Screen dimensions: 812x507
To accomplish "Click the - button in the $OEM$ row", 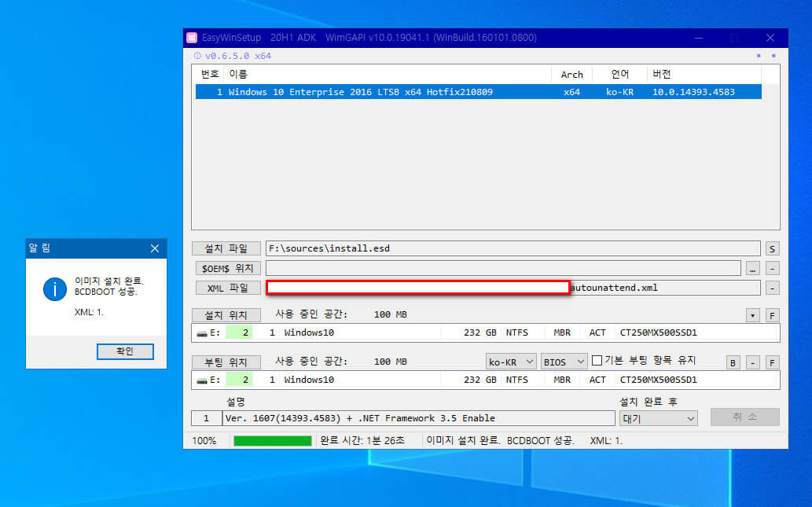I will click(772, 269).
